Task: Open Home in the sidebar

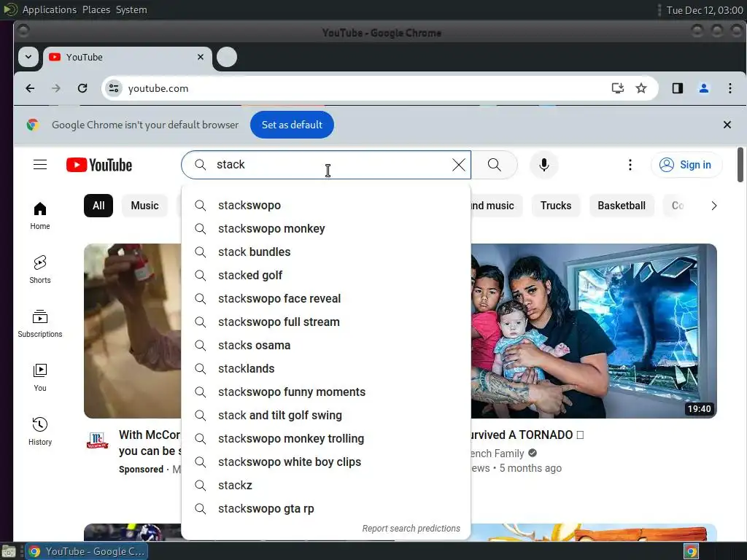Action: [x=40, y=215]
